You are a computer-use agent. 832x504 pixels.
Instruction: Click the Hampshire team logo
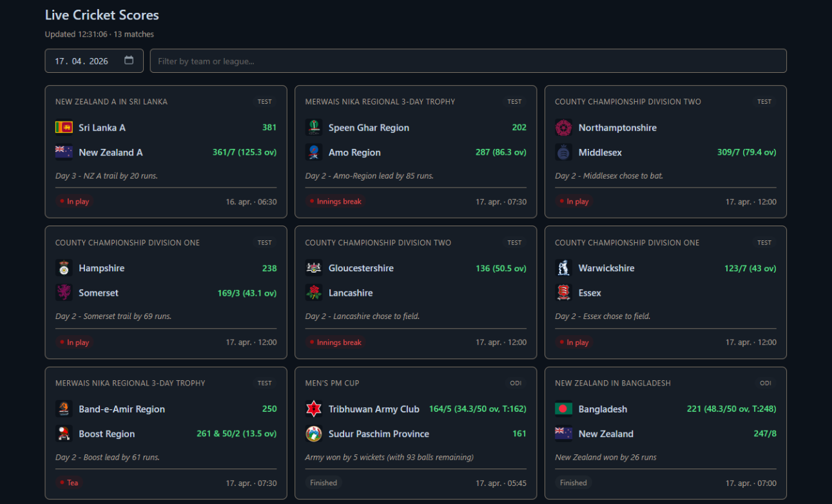click(64, 268)
